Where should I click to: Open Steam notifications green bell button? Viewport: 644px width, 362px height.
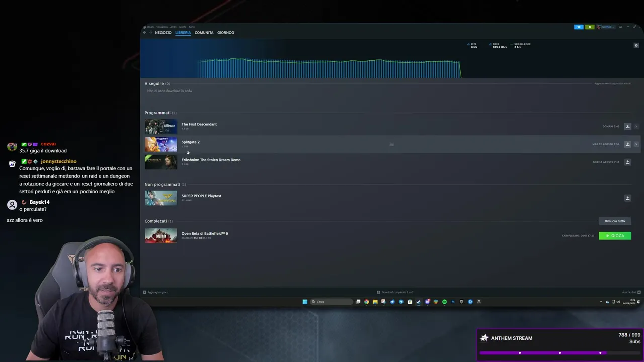(590, 27)
